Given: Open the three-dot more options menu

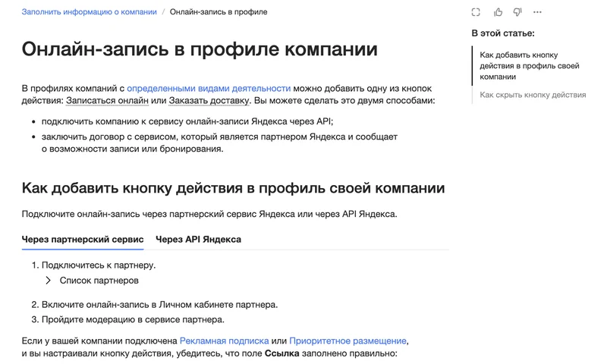Looking at the screenshot, I should pyautogui.click(x=537, y=12).
